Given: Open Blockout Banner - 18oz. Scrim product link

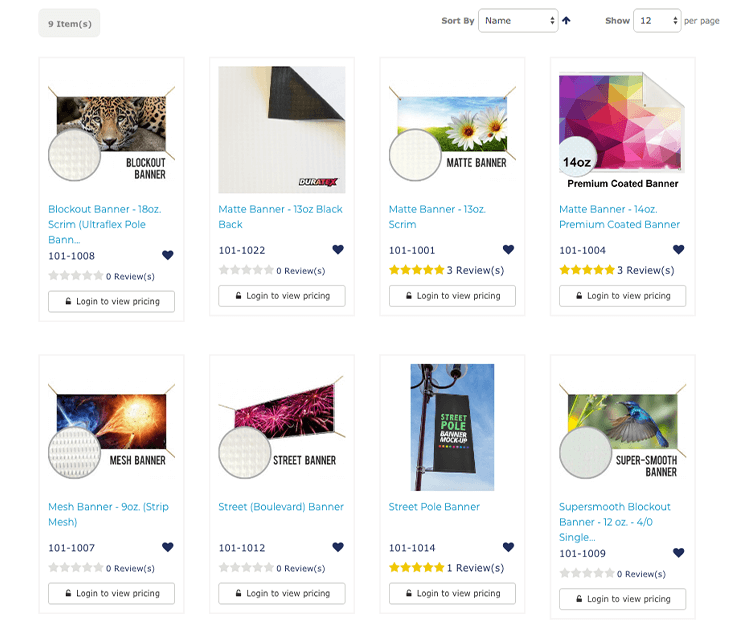Looking at the screenshot, I should point(104,224).
